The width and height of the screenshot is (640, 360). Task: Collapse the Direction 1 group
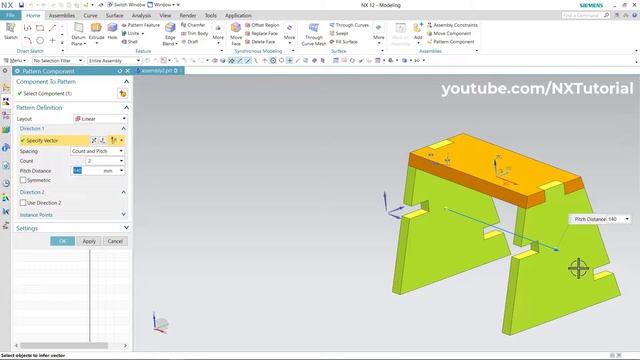pyautogui.click(x=124, y=129)
